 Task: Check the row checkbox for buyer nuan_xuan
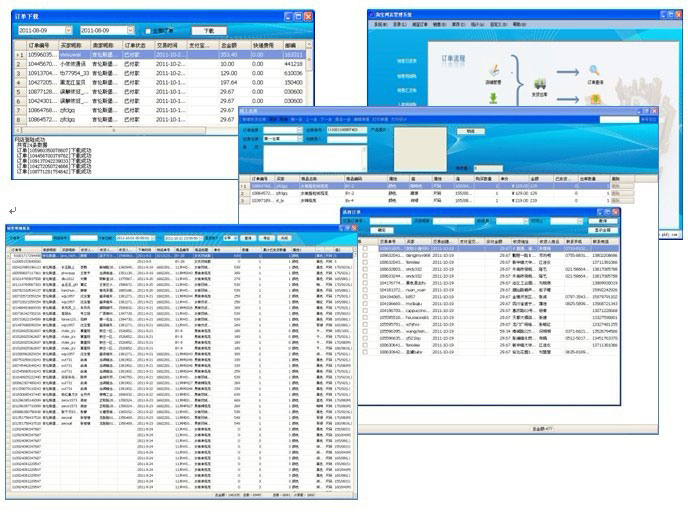(365, 290)
